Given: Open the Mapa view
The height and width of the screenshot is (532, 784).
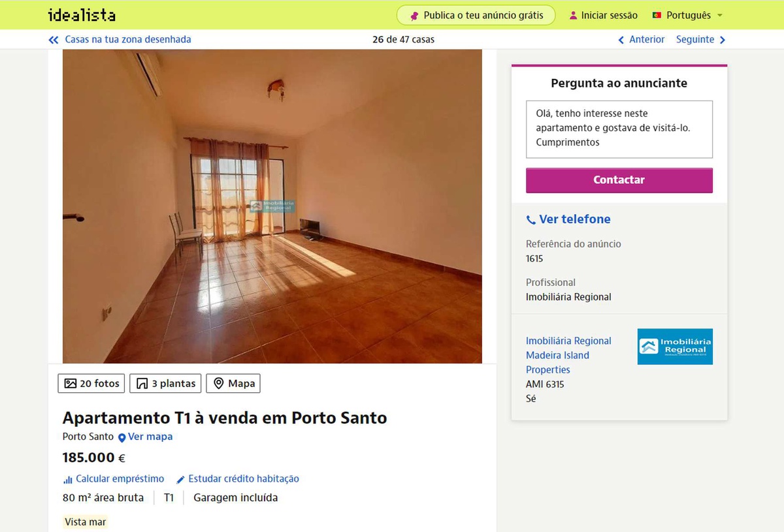Looking at the screenshot, I should click(x=233, y=383).
